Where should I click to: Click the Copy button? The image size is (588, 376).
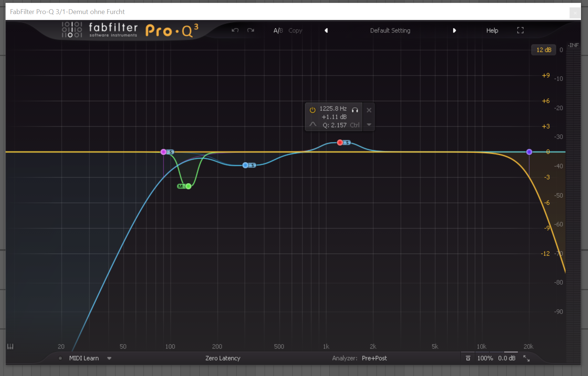(295, 31)
